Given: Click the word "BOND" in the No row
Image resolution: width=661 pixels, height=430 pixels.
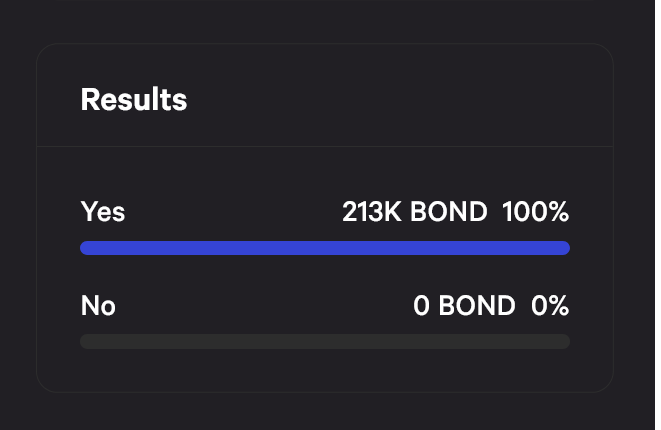Looking at the screenshot, I should [477, 306].
